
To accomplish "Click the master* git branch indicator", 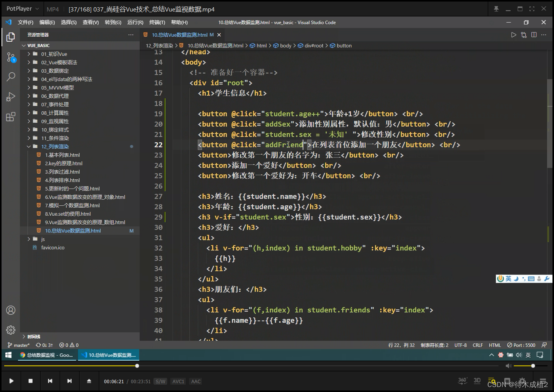I will click(19, 345).
